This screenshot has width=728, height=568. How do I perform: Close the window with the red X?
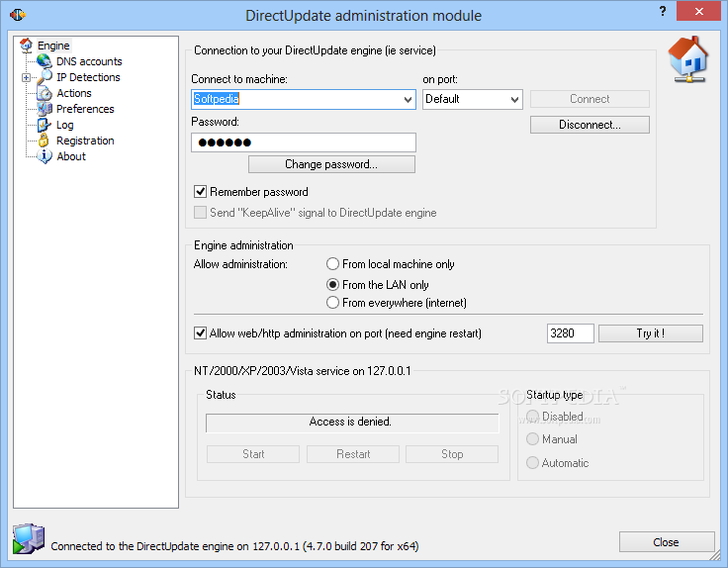[x=698, y=11]
